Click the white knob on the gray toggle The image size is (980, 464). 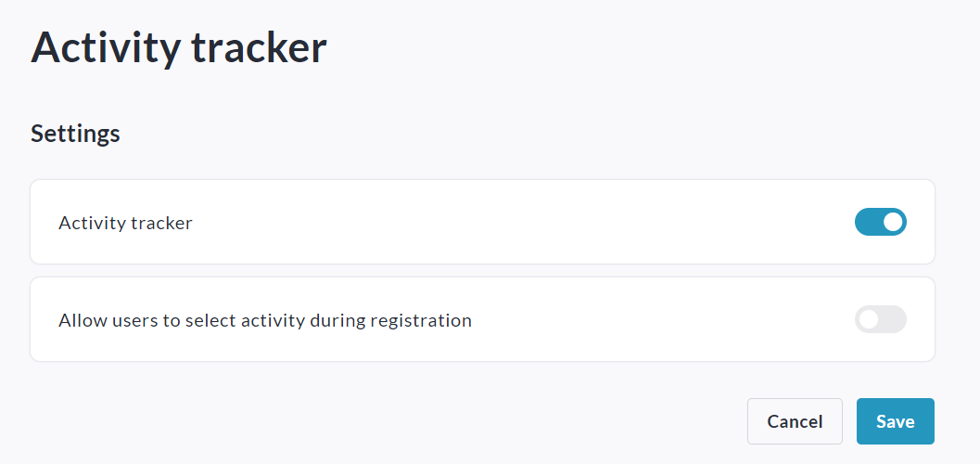pyautogui.click(x=869, y=319)
